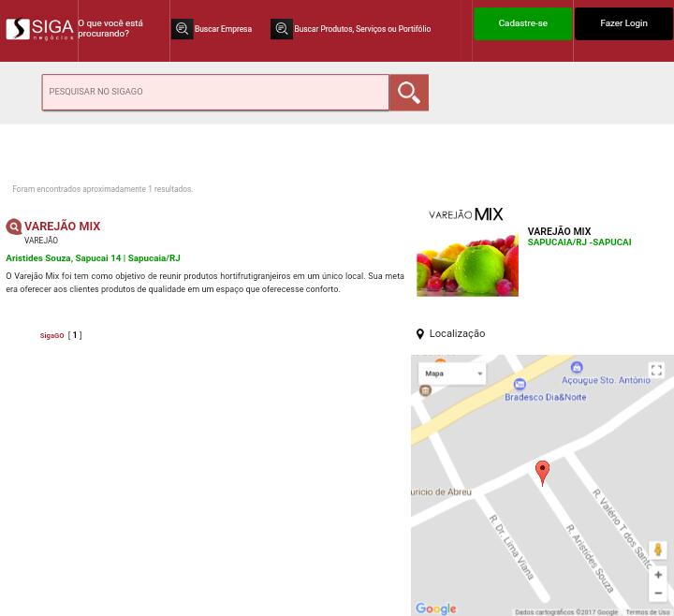Zoom out on the map

click(658, 594)
